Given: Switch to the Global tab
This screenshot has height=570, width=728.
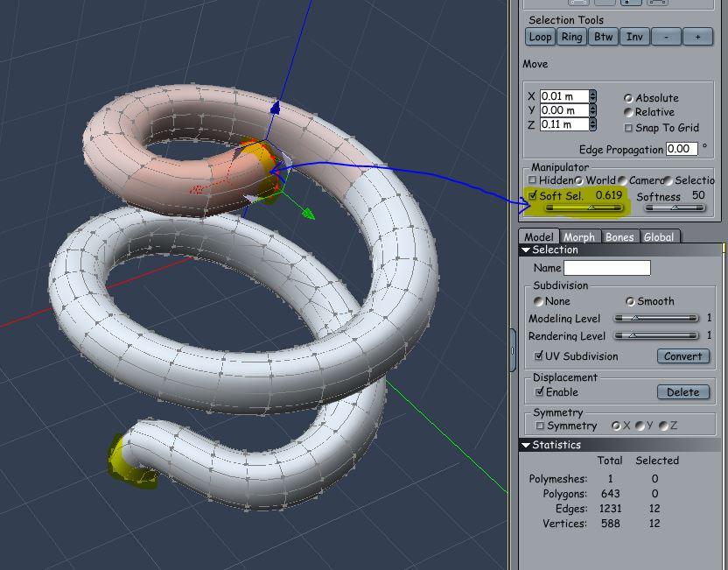Looking at the screenshot, I should tap(658, 236).
